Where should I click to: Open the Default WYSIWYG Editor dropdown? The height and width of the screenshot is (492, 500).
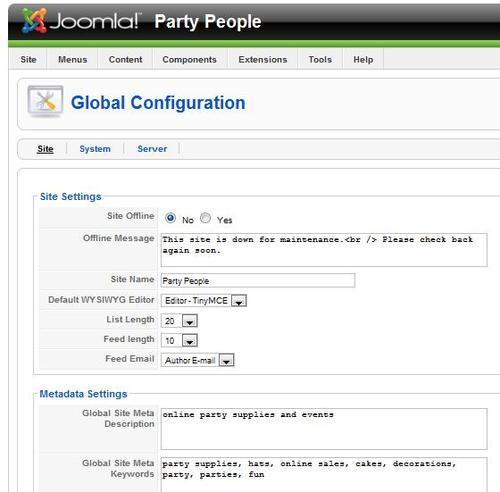(204, 301)
